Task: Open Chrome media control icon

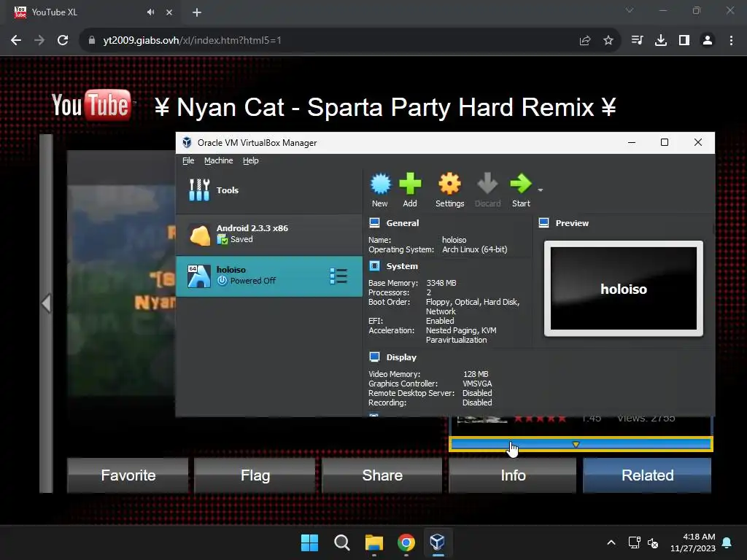Action: pyautogui.click(x=637, y=41)
